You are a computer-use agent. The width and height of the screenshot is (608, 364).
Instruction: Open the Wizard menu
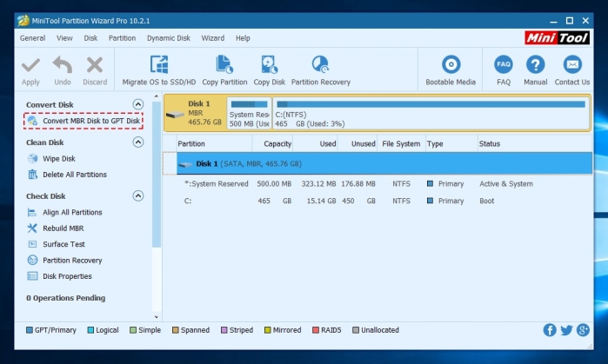(212, 38)
